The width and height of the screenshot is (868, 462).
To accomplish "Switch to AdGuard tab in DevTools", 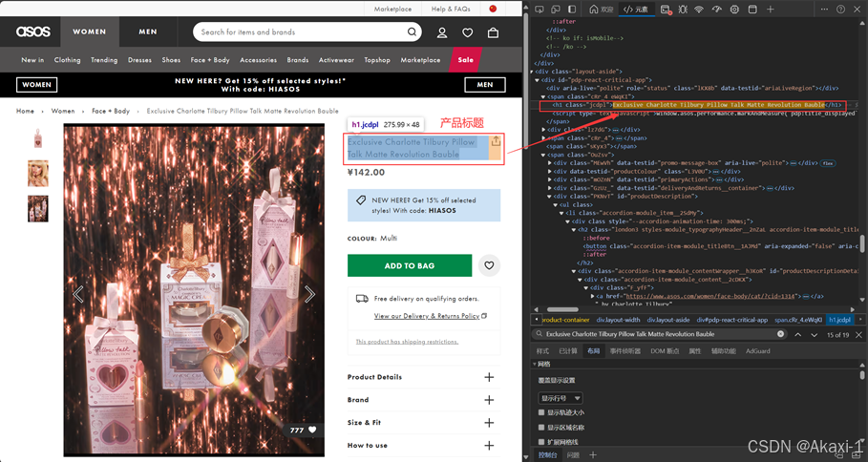I will [758, 350].
